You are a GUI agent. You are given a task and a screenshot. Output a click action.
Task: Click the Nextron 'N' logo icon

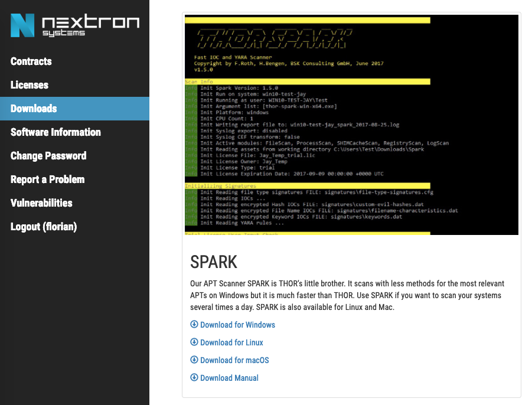click(x=23, y=25)
